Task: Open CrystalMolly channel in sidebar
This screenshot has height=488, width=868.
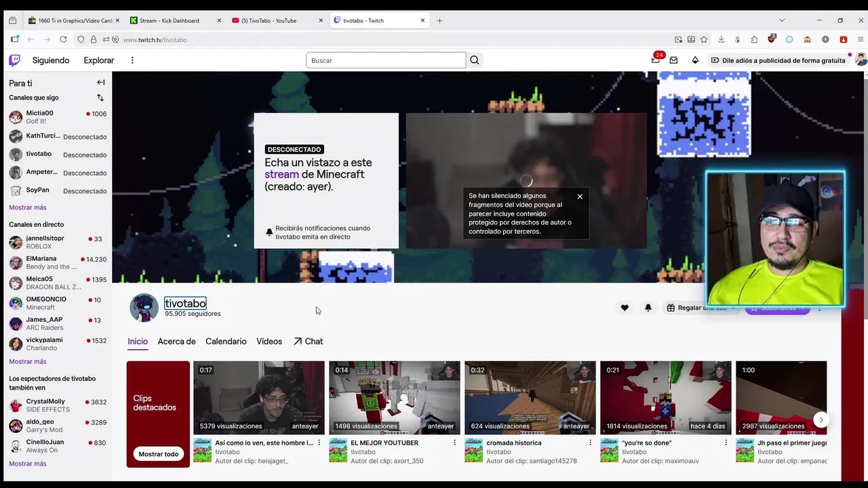Action: point(58,405)
